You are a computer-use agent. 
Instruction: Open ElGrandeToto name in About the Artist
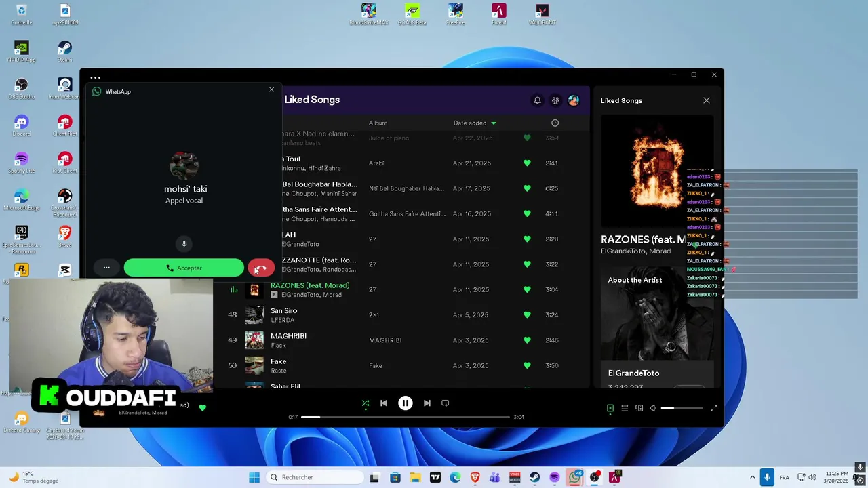pos(633,373)
